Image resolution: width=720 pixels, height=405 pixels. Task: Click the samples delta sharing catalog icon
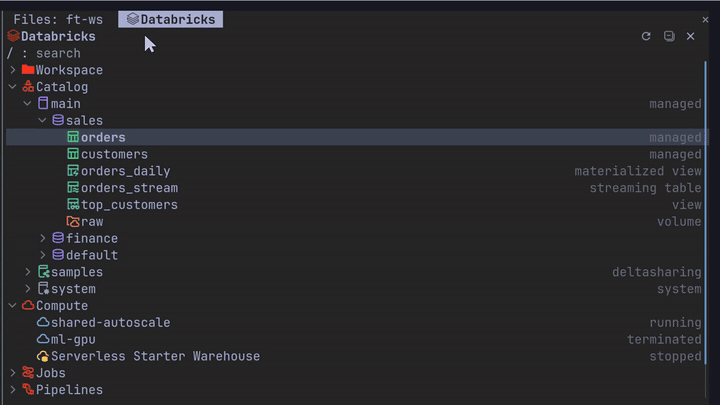pos(43,272)
